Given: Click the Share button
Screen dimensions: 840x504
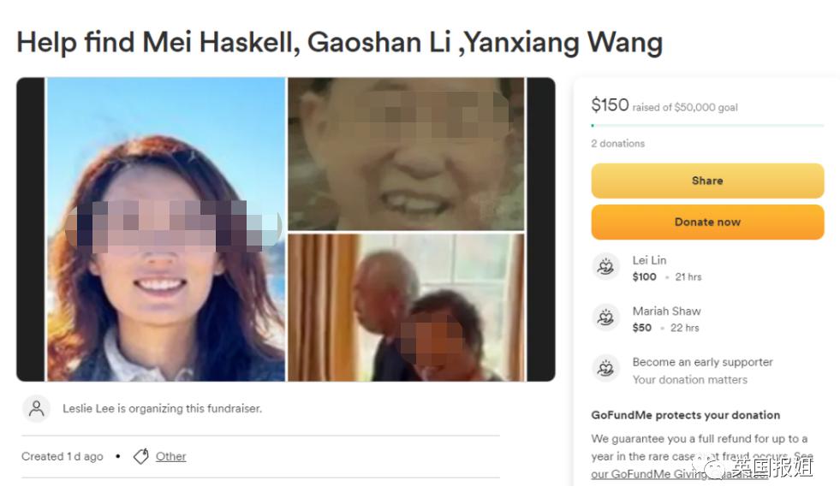Looking at the screenshot, I should (x=707, y=181).
